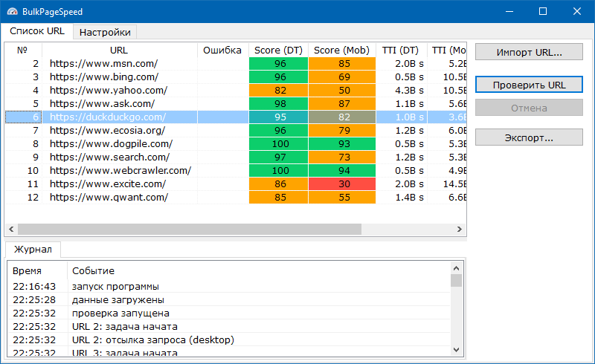
Task: Click the BulkPageSpeed app icon in title bar
Action: pyautogui.click(x=12, y=11)
